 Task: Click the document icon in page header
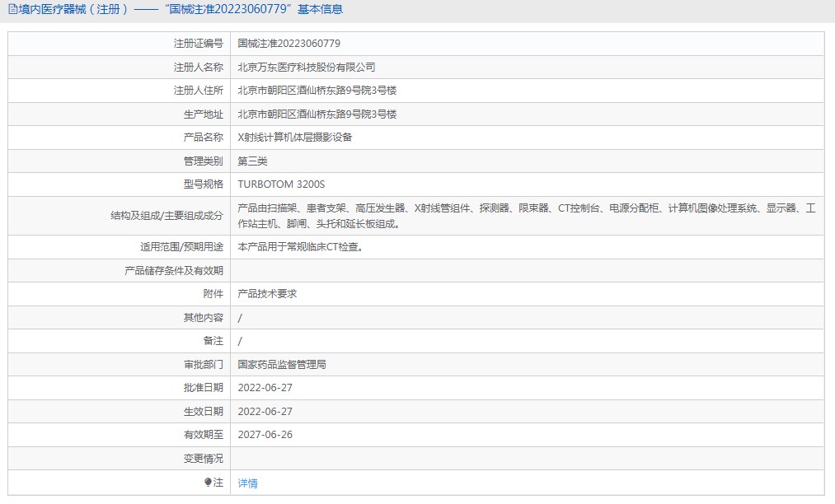13,10
